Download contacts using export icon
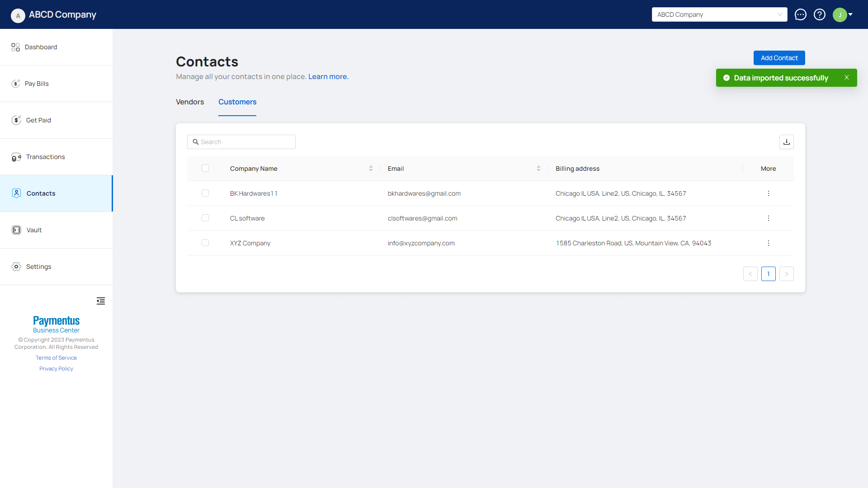The width and height of the screenshot is (868, 488). 786,142
